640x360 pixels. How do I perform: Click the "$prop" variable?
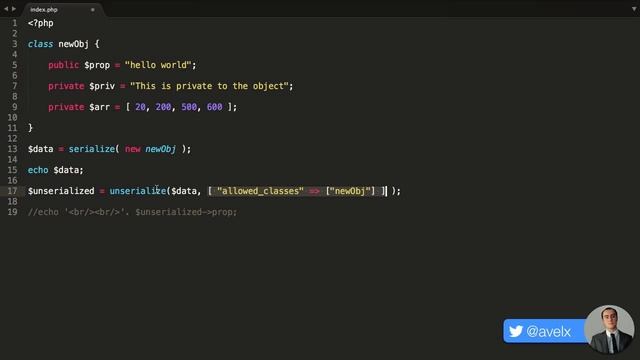pos(97,65)
